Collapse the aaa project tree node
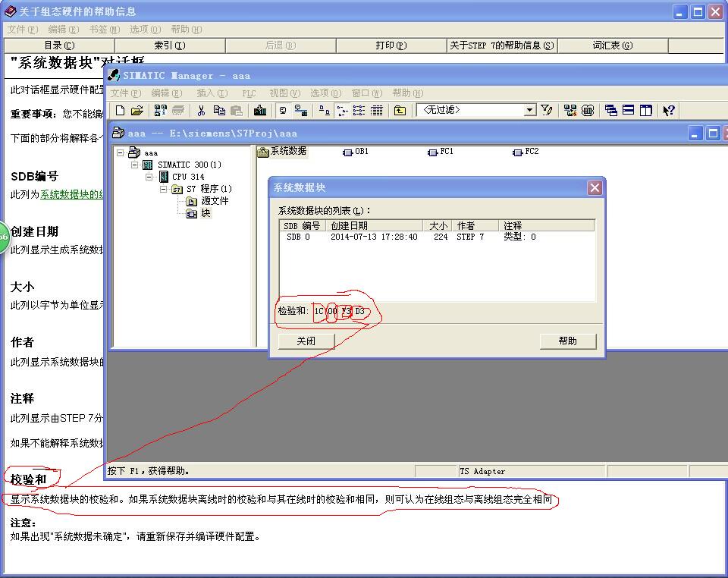 point(121,152)
